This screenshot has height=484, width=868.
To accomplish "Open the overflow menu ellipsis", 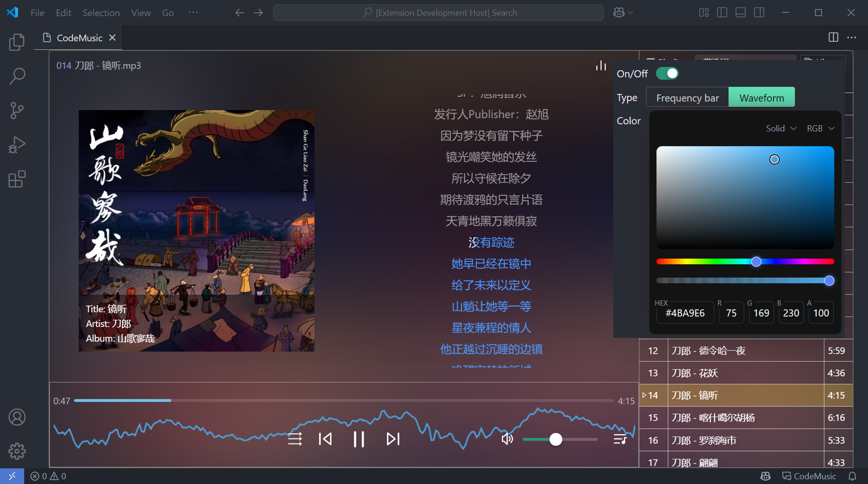I will click(193, 13).
